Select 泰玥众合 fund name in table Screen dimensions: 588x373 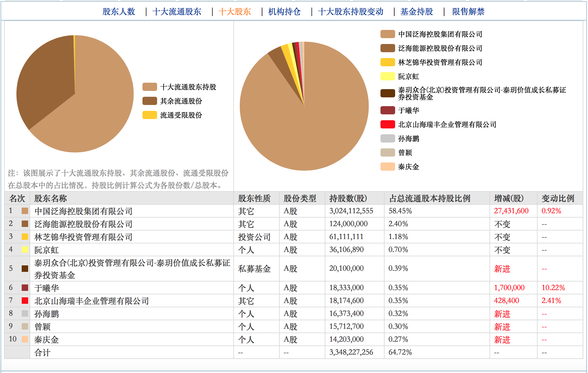click(x=132, y=269)
